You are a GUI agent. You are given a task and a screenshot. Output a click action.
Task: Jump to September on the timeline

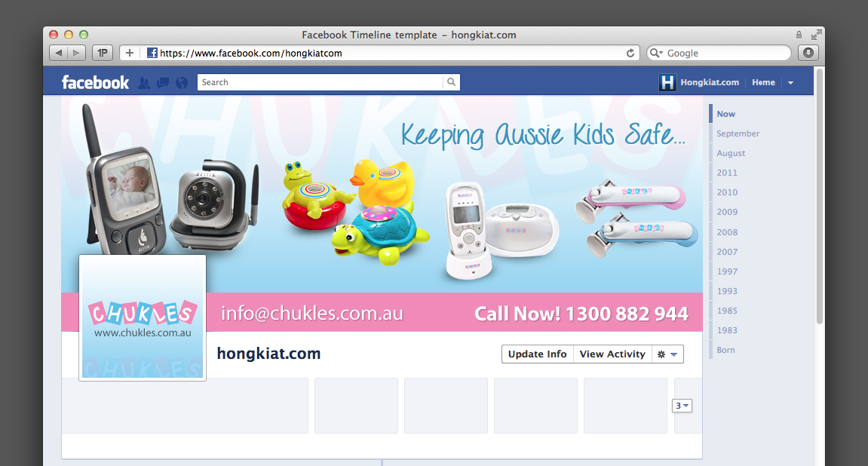tap(738, 133)
